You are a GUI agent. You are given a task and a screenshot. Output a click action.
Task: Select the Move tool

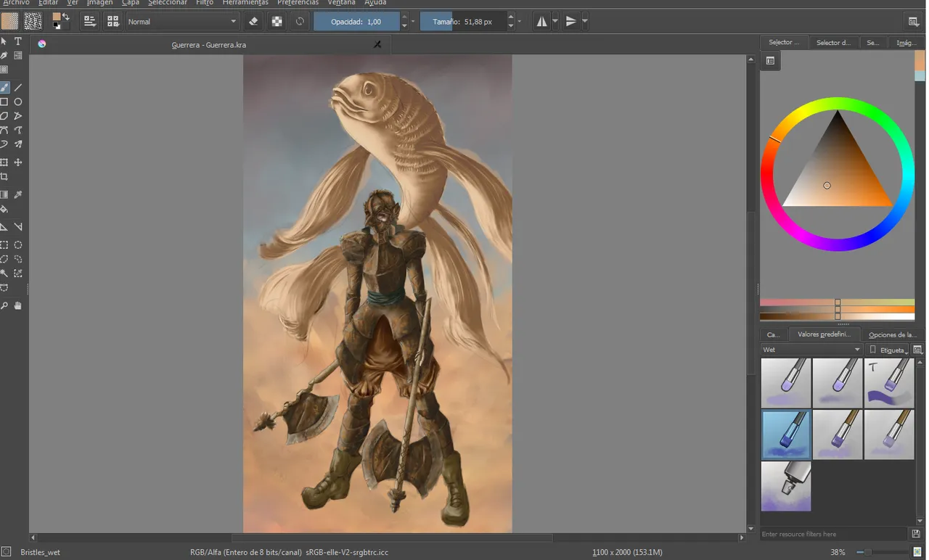click(18, 162)
